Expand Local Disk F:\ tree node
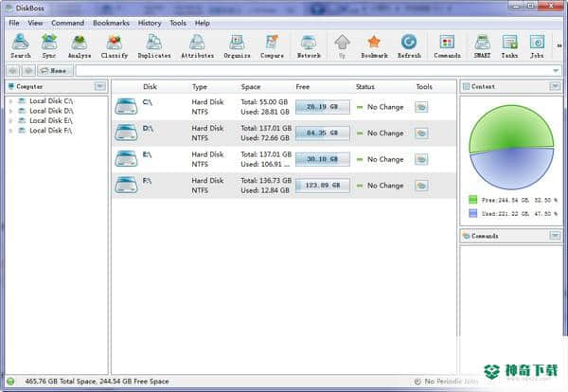568x392 pixels. coord(10,131)
